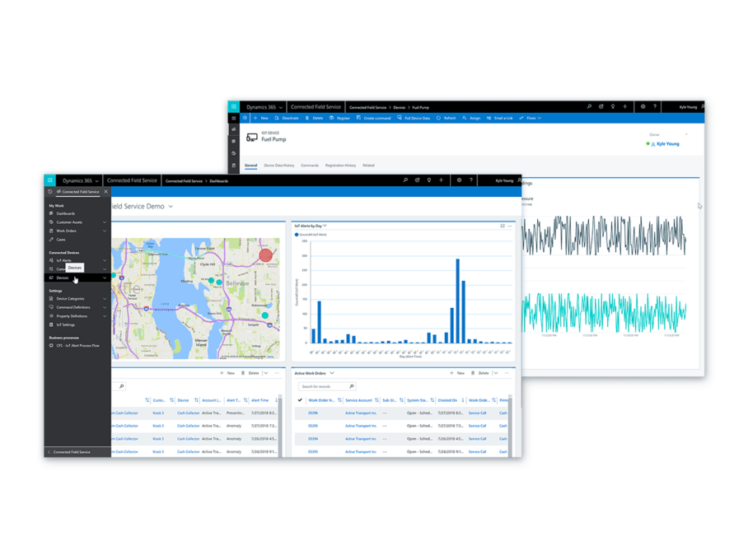Click Assign in the Fuel Pump command bar
This screenshot has height=560, width=748.
[x=471, y=118]
